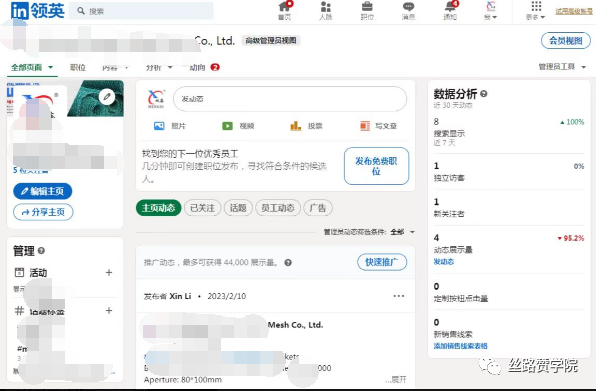The height and width of the screenshot is (391, 596).
Task: Click the premium trial link at top right
Action: 574,11
